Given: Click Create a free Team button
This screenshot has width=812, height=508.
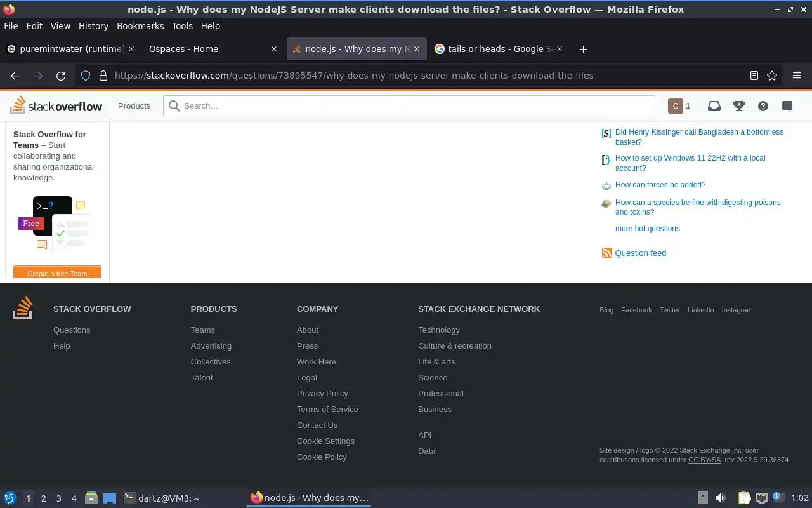Looking at the screenshot, I should click(x=57, y=273).
